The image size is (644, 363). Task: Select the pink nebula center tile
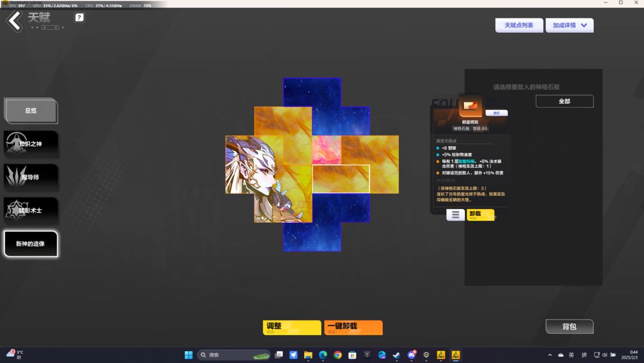pyautogui.click(x=327, y=150)
